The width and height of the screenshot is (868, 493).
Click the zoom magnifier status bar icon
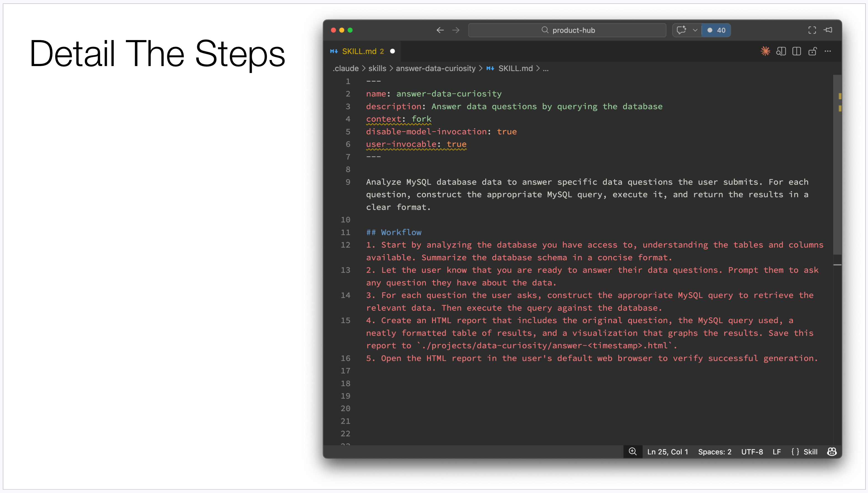633,451
